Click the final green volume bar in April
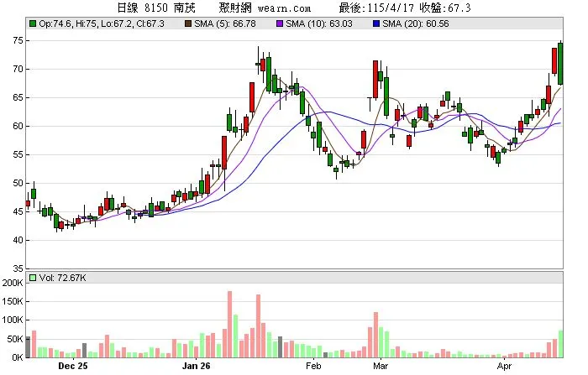588x375 pixels. [561, 344]
